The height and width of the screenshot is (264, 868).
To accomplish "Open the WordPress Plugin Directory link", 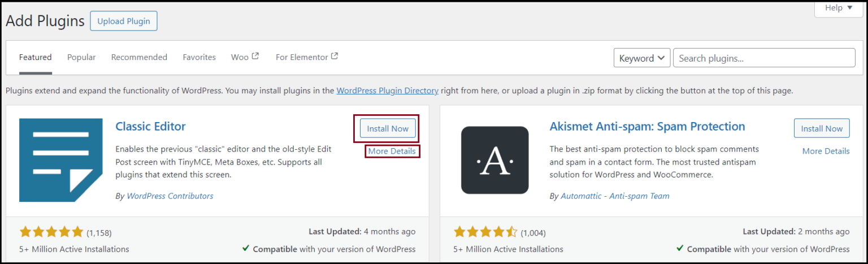I will coord(387,90).
